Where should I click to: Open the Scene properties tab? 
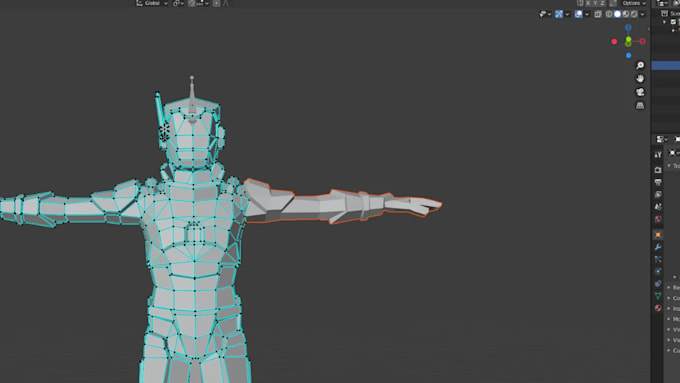pos(658,207)
